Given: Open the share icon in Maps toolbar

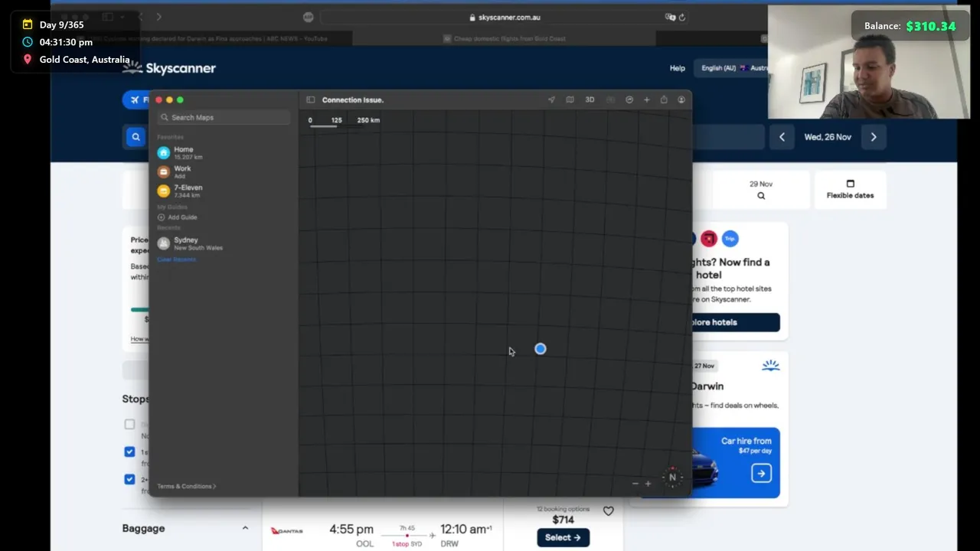Looking at the screenshot, I should coord(664,99).
